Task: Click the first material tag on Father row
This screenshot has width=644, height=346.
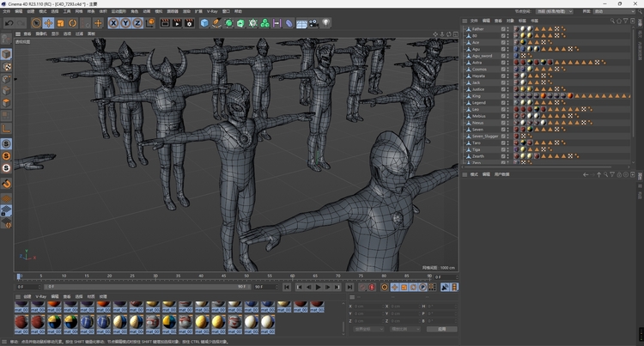Action: point(516,29)
